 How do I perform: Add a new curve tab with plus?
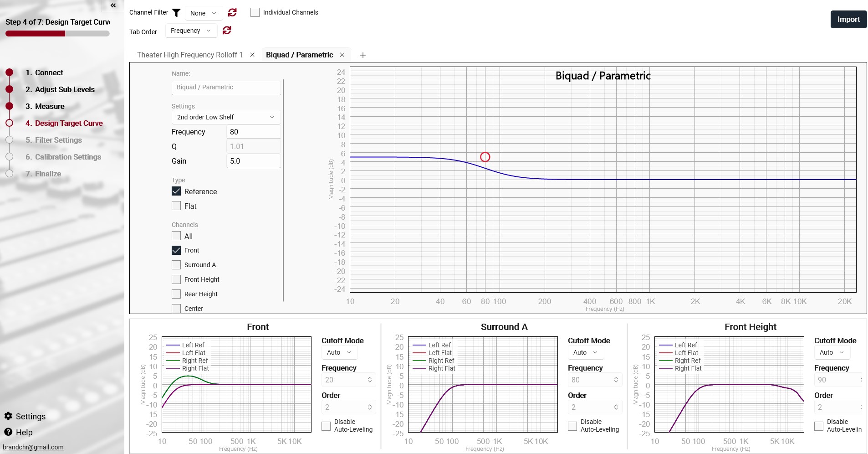pos(363,55)
